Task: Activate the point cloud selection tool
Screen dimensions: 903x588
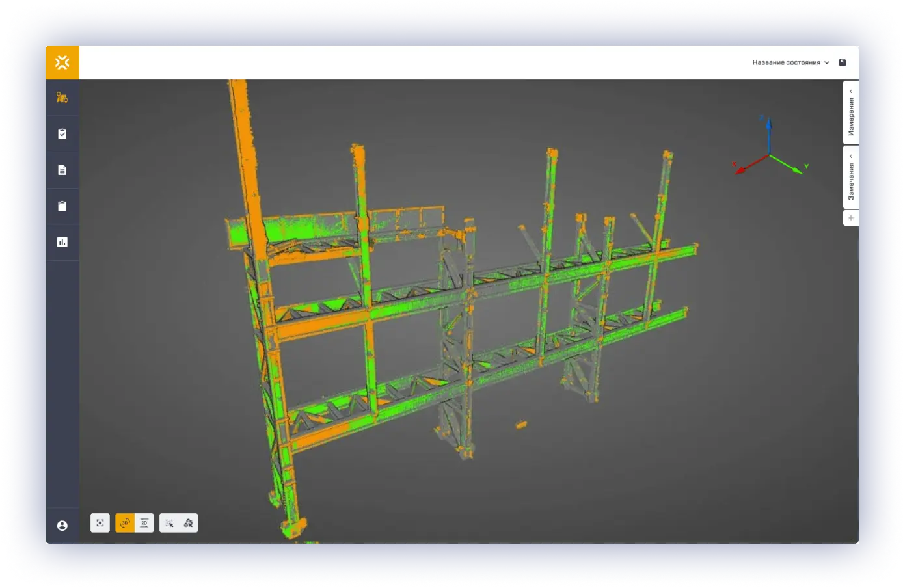Action: [x=188, y=523]
